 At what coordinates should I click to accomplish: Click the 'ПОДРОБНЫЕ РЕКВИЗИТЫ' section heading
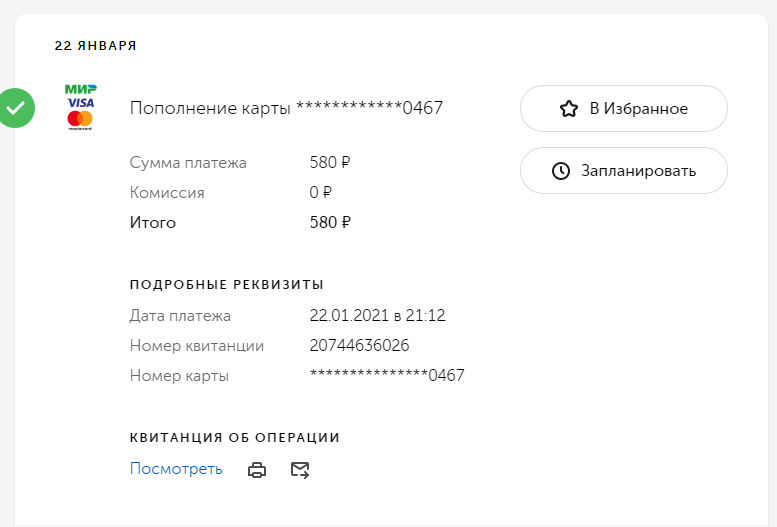[x=226, y=285]
